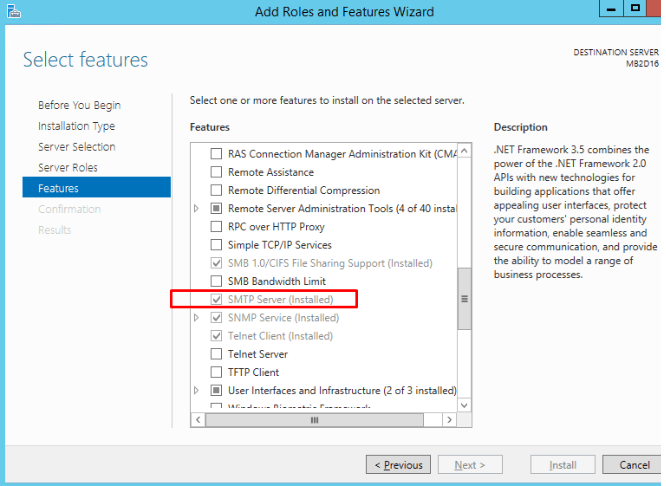Viewport: 666px width, 486px height.
Task: Expand Remote Server Administration Tools node
Action: [196, 208]
